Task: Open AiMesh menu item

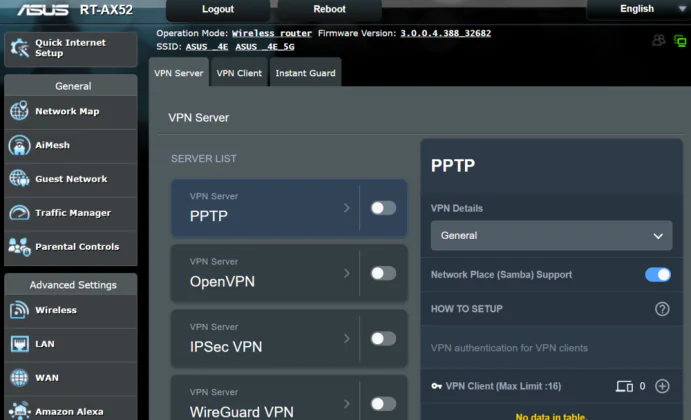Action: tap(71, 145)
